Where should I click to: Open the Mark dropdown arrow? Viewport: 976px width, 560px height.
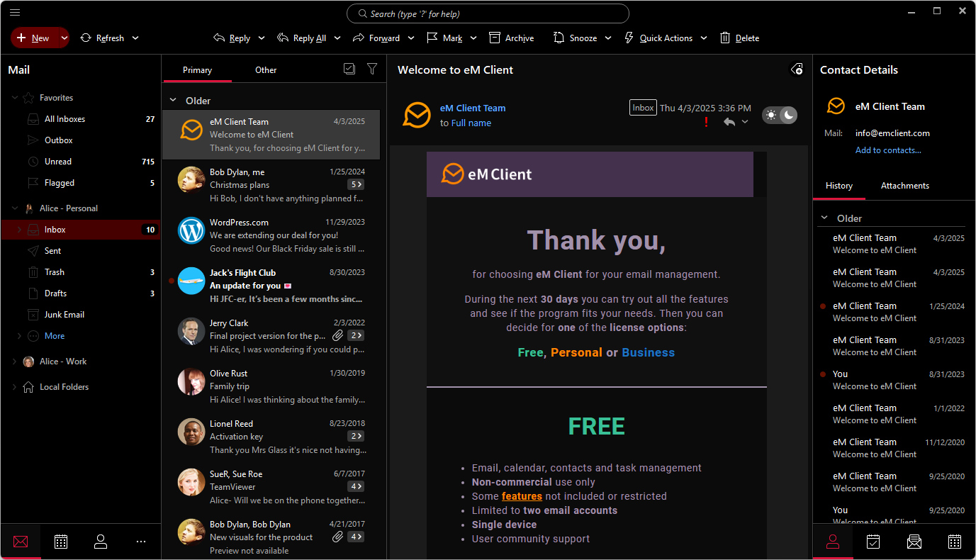(x=473, y=38)
